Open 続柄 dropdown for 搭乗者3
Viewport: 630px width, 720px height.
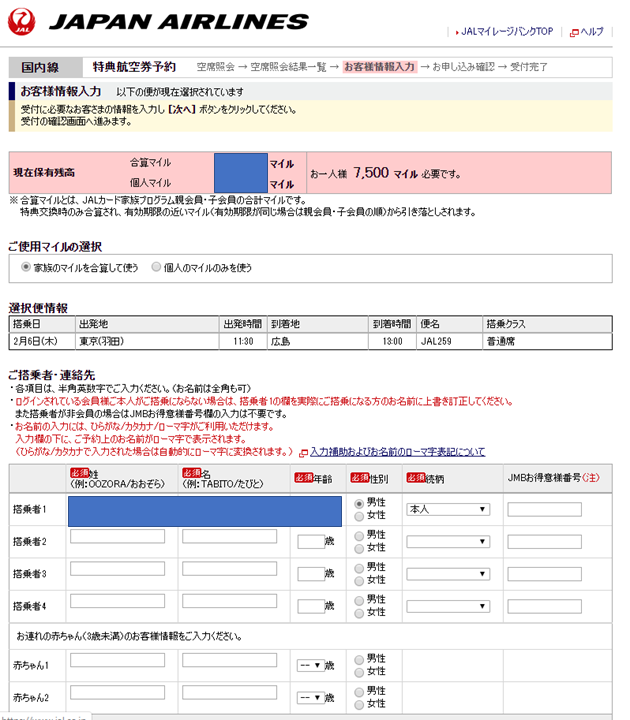[x=448, y=574]
